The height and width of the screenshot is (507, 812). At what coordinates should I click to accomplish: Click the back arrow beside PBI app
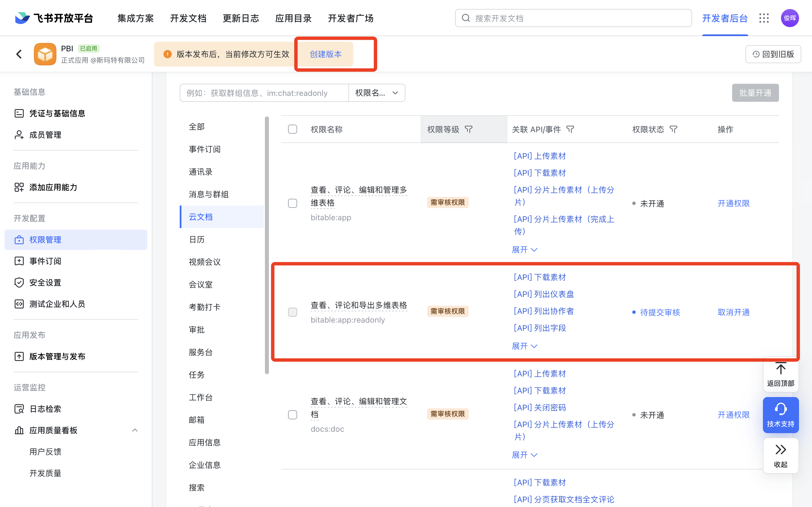[19, 54]
